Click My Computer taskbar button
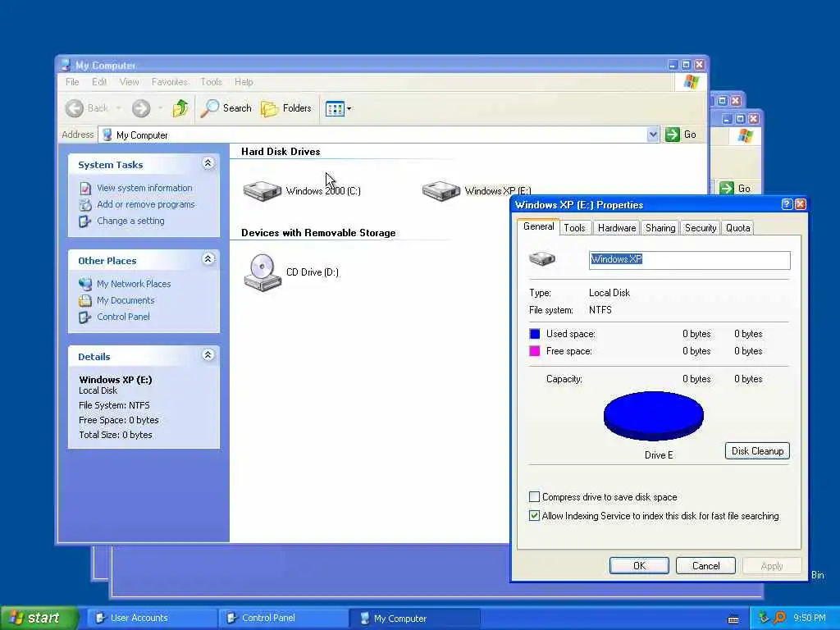 [414, 619]
